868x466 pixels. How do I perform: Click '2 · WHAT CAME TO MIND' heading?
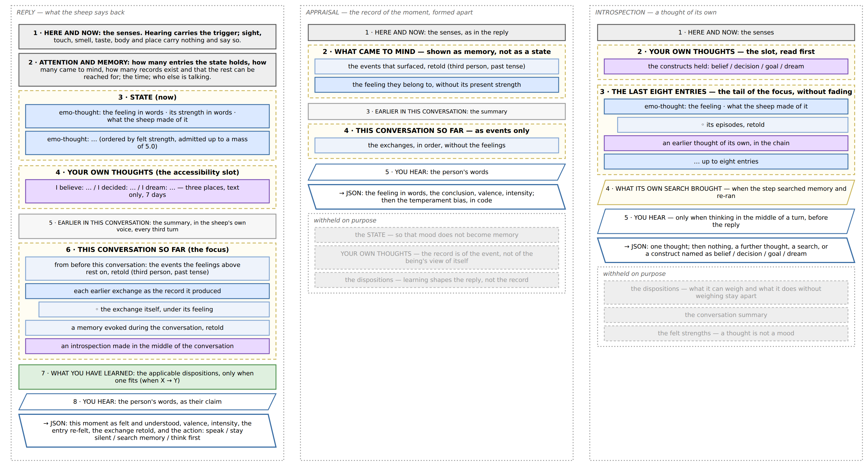pyautogui.click(x=436, y=51)
